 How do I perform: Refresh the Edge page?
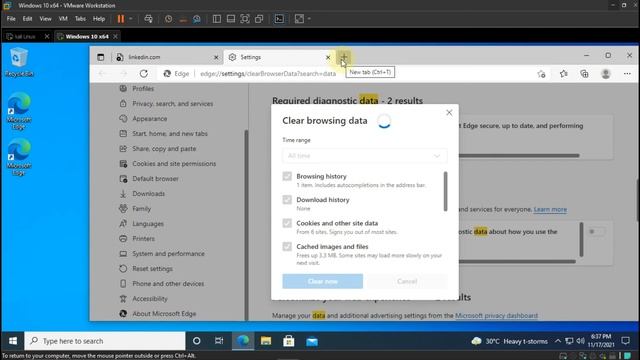pos(144,73)
